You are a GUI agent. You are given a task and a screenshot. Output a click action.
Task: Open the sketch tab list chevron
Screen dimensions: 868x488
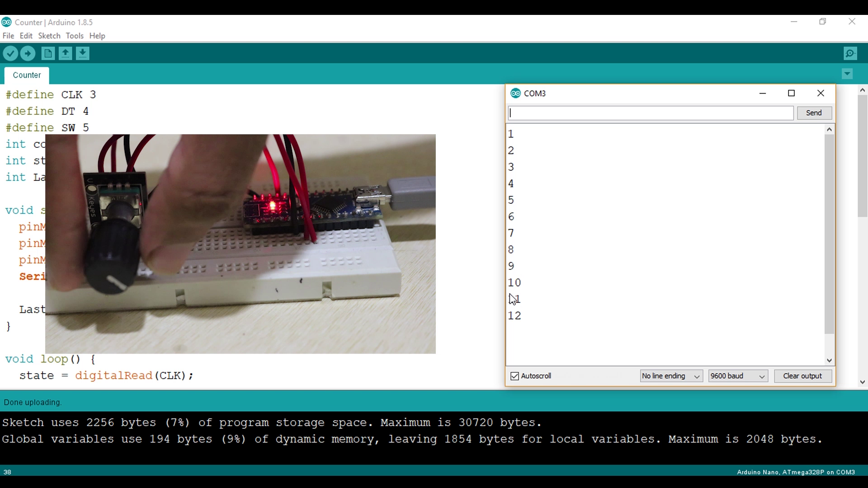coord(848,74)
